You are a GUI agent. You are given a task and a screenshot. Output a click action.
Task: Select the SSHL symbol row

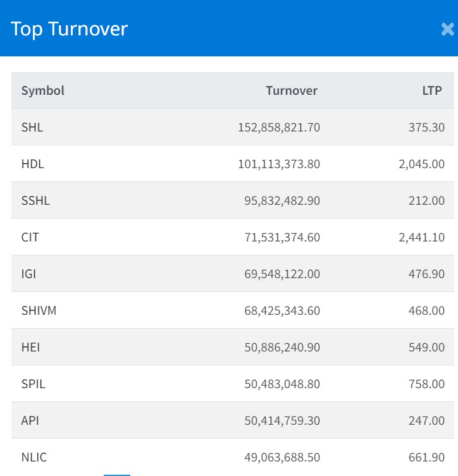point(35,200)
